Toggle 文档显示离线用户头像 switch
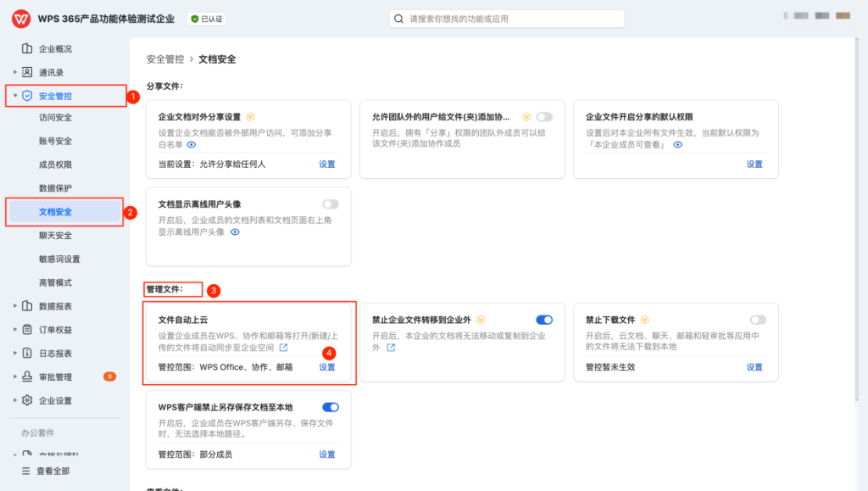The width and height of the screenshot is (868, 491). (x=331, y=204)
